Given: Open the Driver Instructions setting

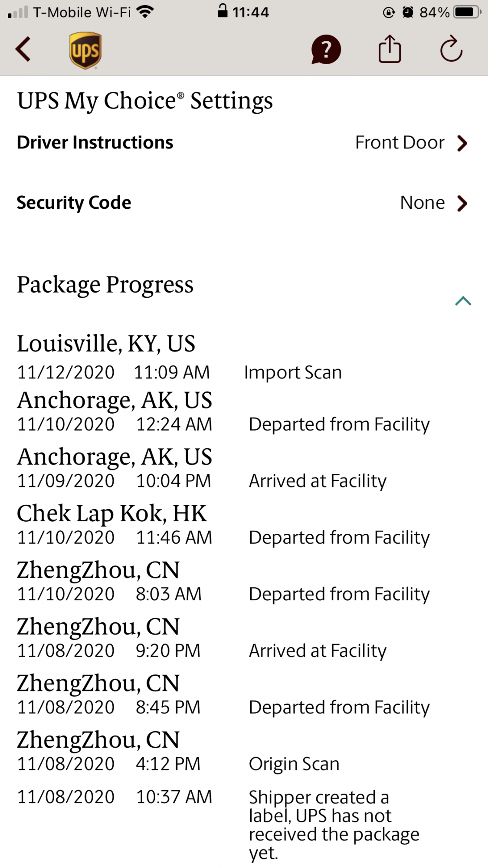Looking at the screenshot, I should click(95, 143).
